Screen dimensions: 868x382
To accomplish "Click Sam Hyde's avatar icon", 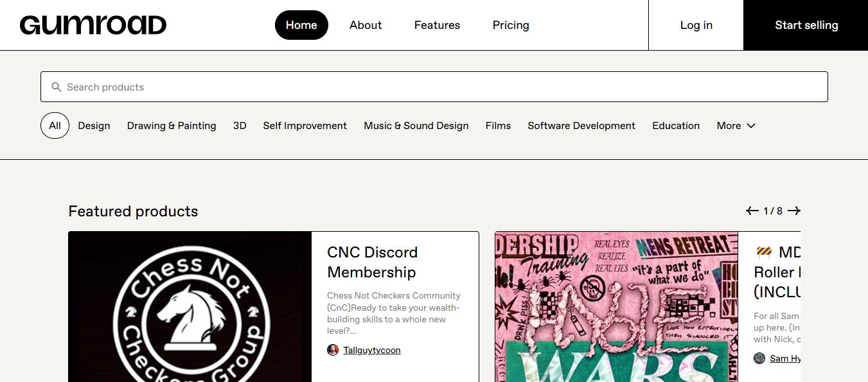I will [x=759, y=358].
